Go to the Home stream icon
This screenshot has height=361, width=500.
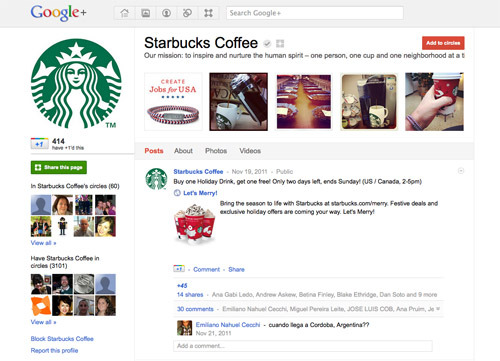tap(124, 13)
